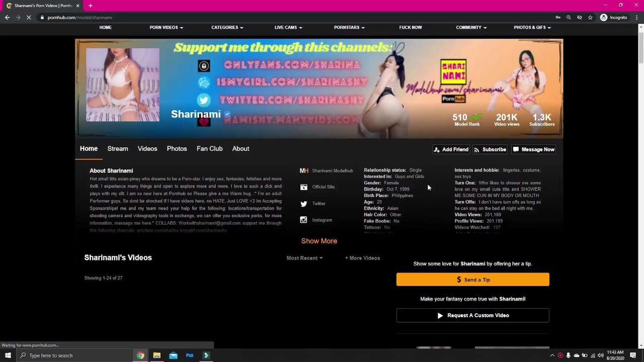
Task: Click the crossed-out eye cookie-blocking icon
Action: coord(580,17)
